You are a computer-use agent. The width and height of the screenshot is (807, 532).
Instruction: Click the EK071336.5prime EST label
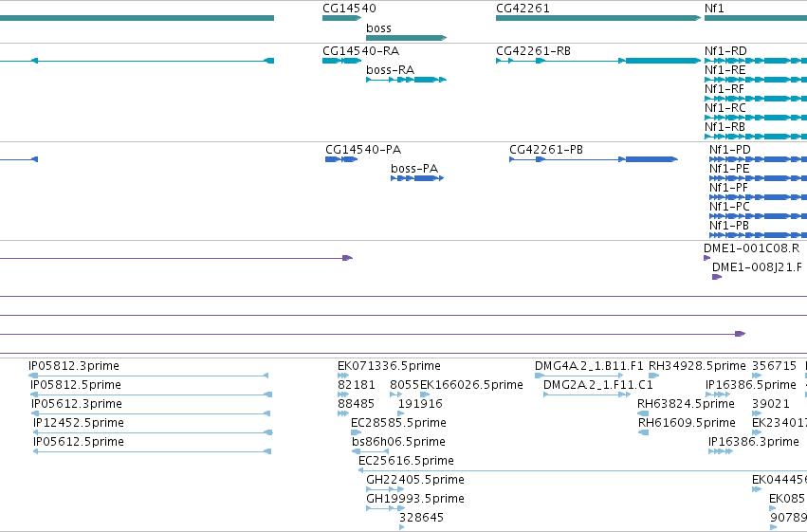[x=389, y=366]
